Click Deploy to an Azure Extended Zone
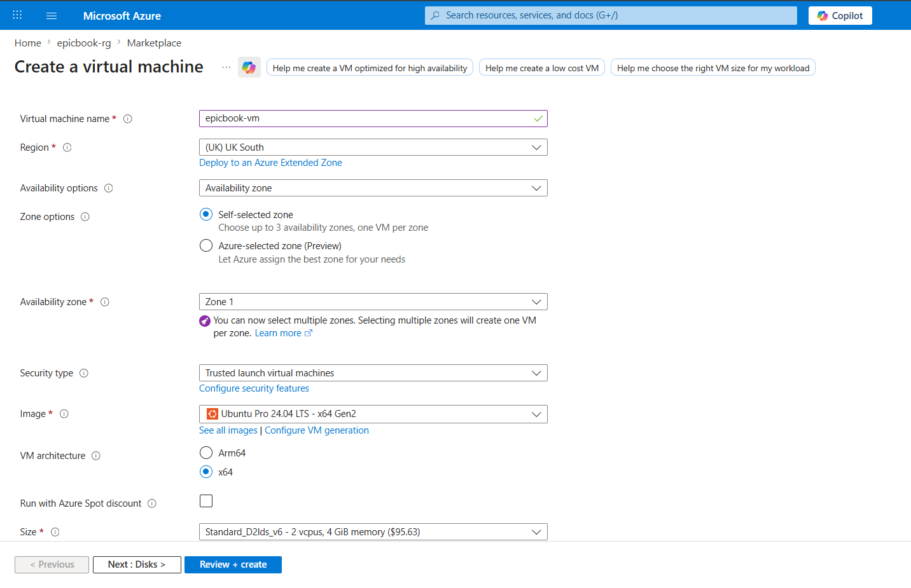The width and height of the screenshot is (911, 588). pyautogui.click(x=270, y=163)
